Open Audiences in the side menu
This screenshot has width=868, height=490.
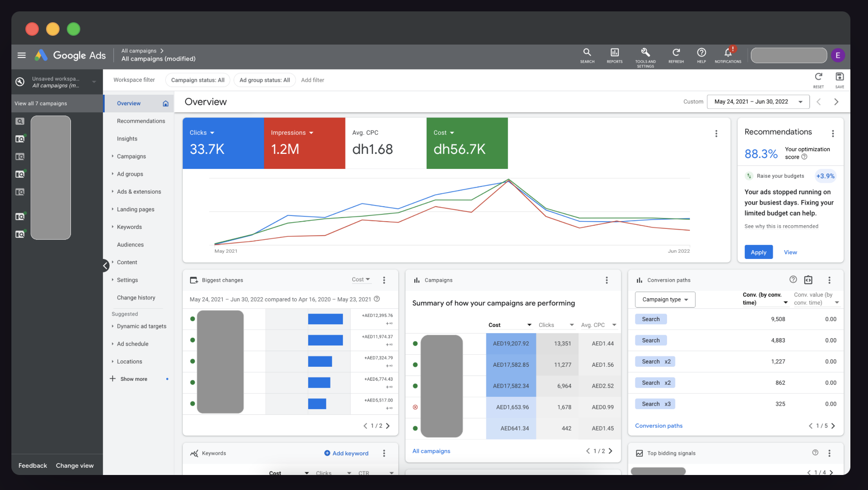(131, 244)
